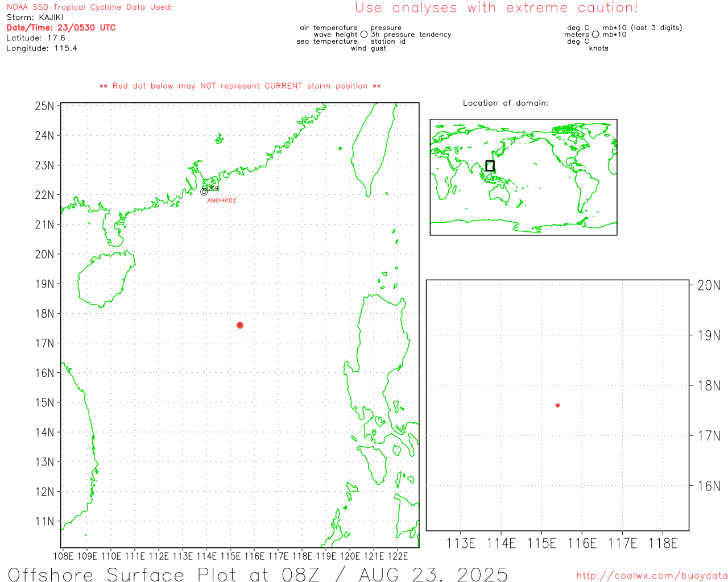Click the 116E label under the inset plot
The image size is (728, 582).
582,544
